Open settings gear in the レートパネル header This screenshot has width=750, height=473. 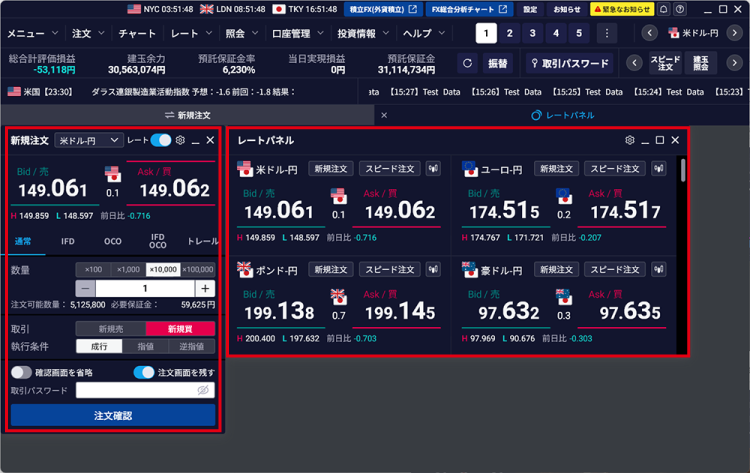[x=629, y=141]
